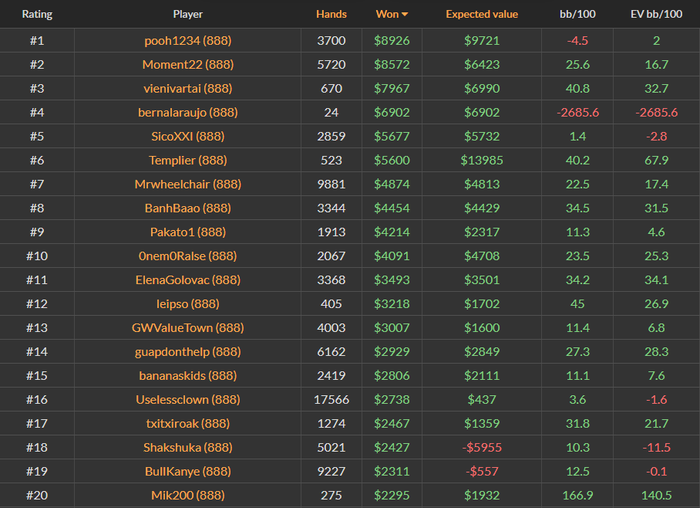Click Mrwheelchair (888) player name
700x508 pixels.
188,184
